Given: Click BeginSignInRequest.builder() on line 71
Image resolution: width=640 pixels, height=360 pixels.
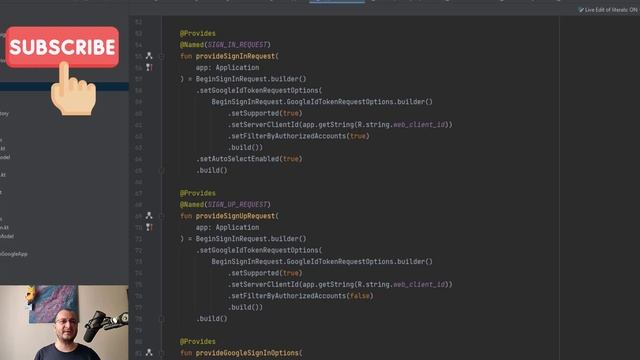Looking at the screenshot, I should 251,239.
